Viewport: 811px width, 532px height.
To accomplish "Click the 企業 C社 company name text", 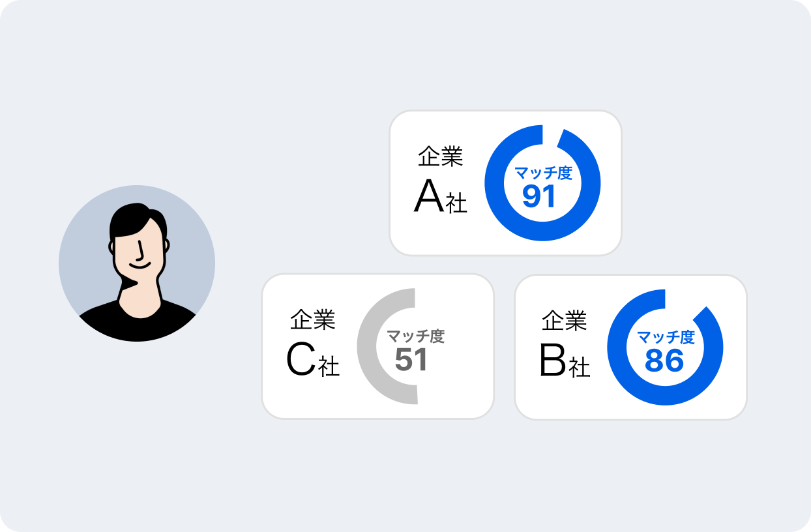I will coord(313,345).
